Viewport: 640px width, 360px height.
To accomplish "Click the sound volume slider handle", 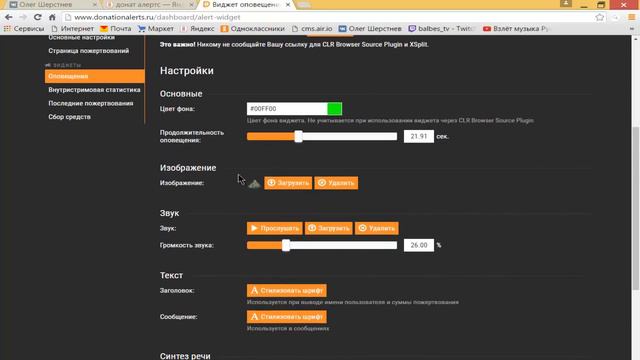I will [x=286, y=245].
